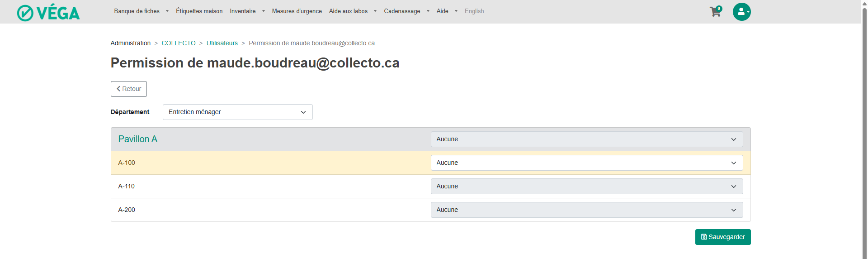Open the user account avatar menu

pos(741,12)
